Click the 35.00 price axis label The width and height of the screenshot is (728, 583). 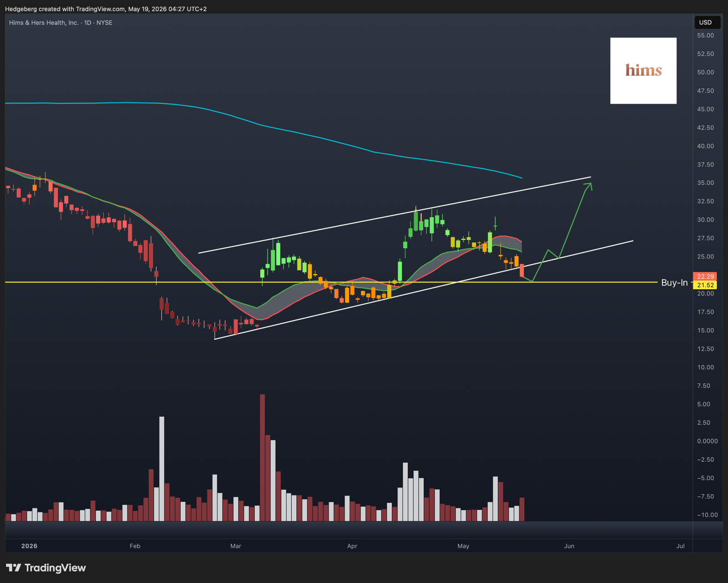click(x=706, y=183)
